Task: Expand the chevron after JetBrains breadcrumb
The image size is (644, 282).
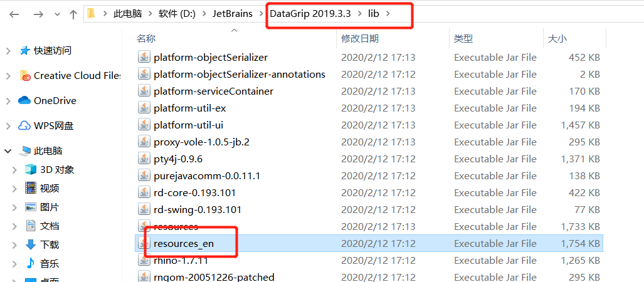Action: 261,14
